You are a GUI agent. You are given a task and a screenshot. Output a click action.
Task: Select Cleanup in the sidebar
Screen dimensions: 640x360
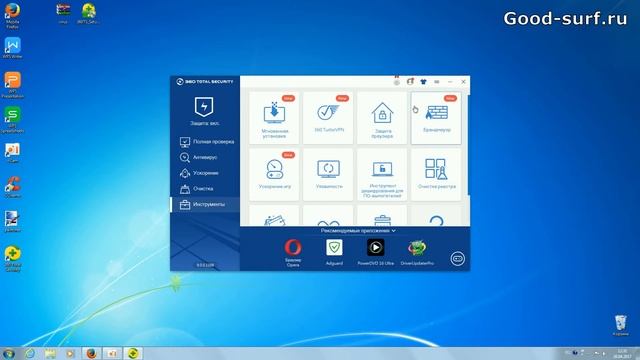pyautogui.click(x=205, y=189)
